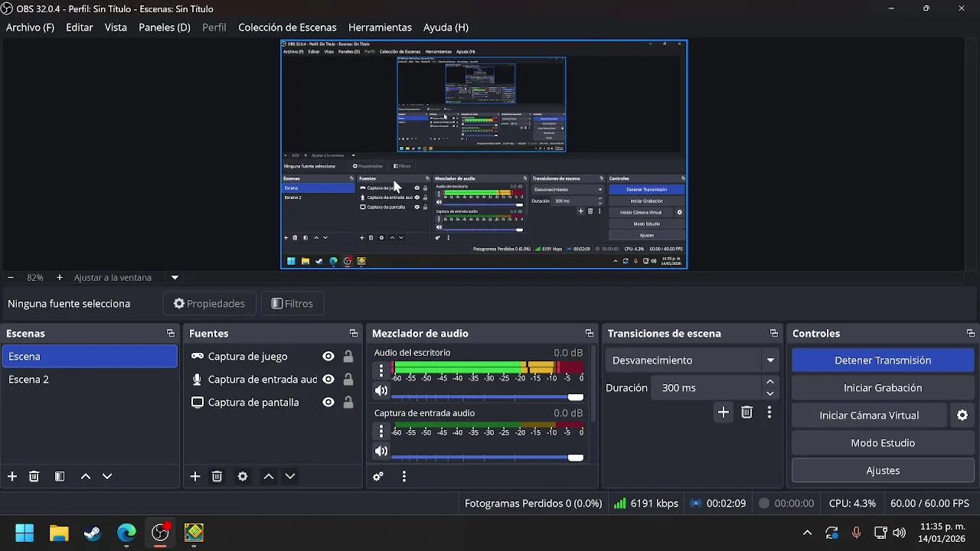Decrease transition duration with down arrow

pos(770,393)
